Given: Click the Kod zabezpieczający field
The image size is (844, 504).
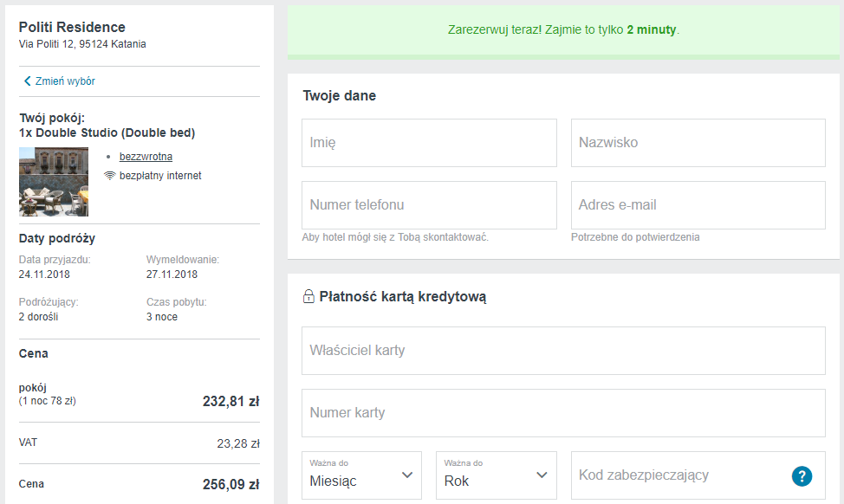Looking at the screenshot, I should click(698, 475).
